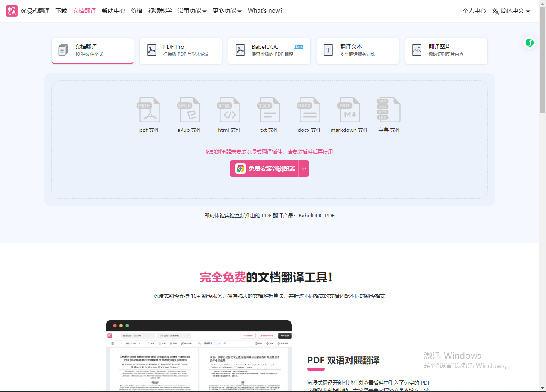Screen dimensions: 546x392
Task: Go to 下载 in the top navigation
Action: pyautogui.click(x=61, y=11)
